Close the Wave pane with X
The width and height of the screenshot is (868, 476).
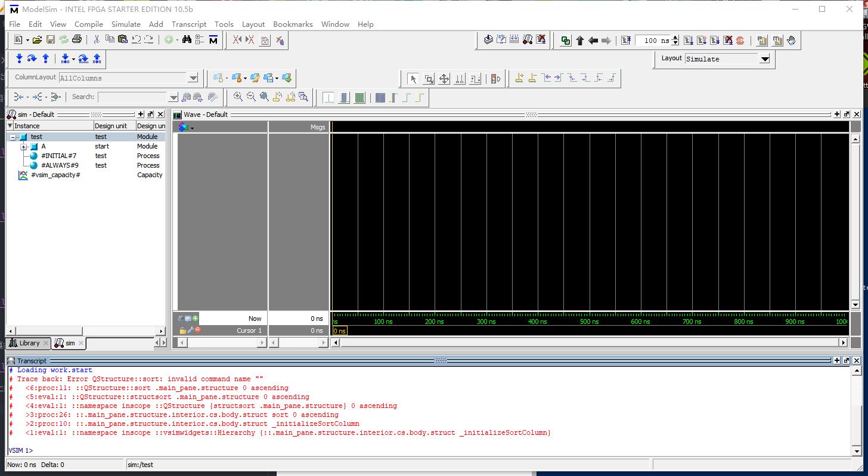click(857, 114)
